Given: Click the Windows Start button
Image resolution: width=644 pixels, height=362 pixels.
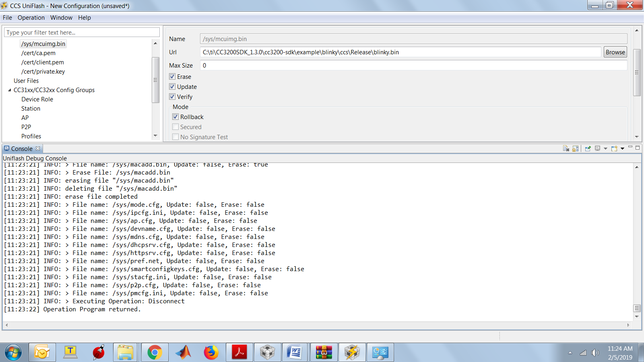Looking at the screenshot, I should pos(13,353).
